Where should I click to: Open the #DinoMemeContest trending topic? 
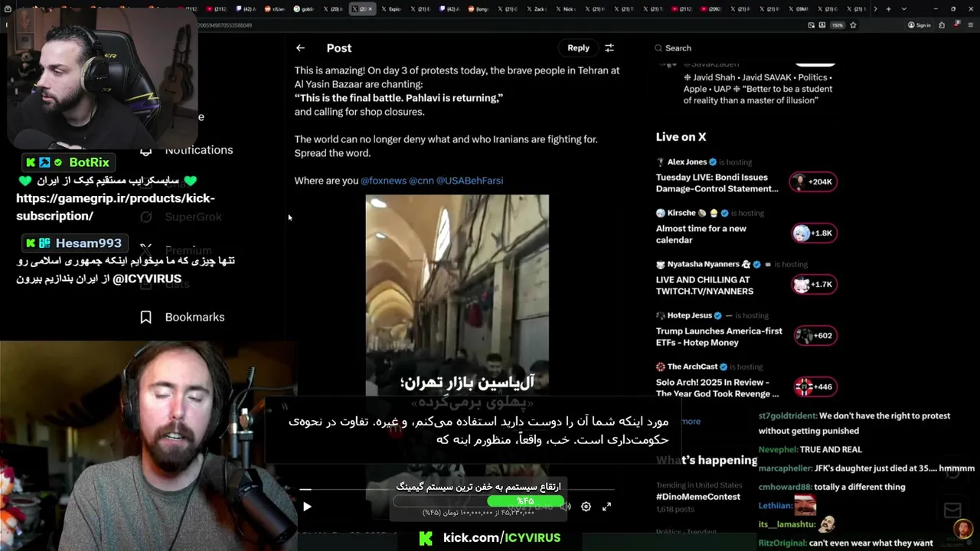pyautogui.click(x=698, y=497)
